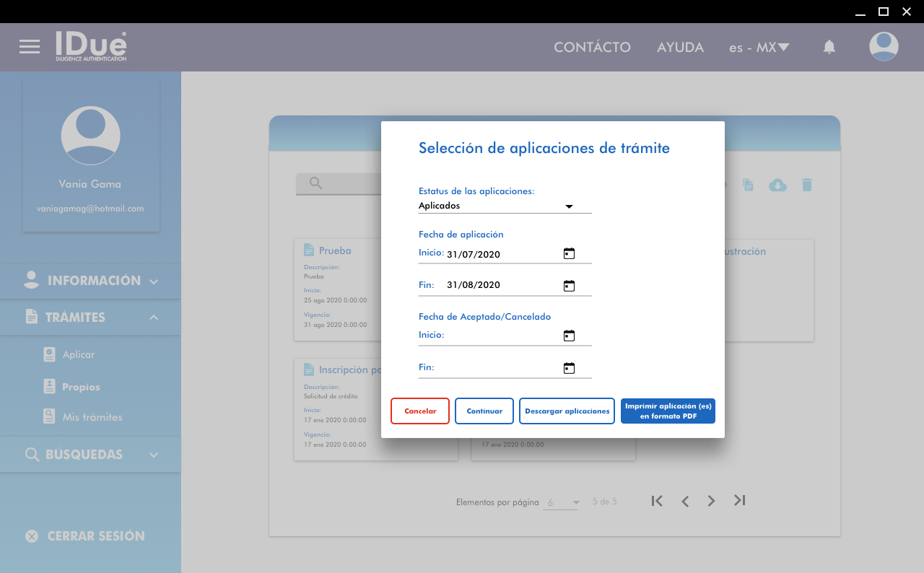Open the CONTÁCTO menu item

592,48
